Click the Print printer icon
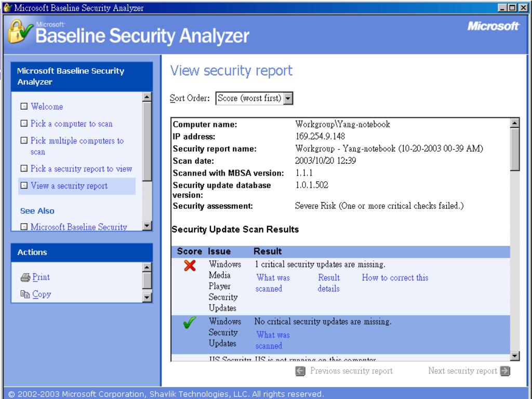The image size is (532, 399). pos(25,277)
